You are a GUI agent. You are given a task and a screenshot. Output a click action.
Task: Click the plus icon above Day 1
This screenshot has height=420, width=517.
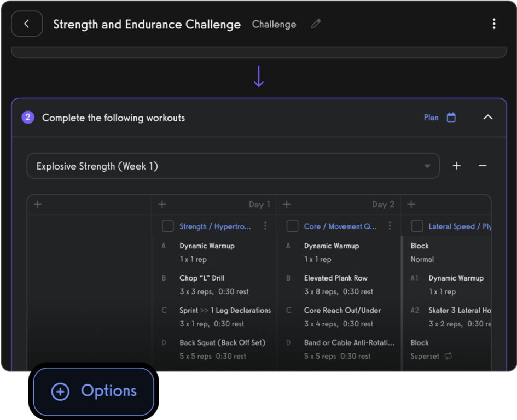pos(162,204)
